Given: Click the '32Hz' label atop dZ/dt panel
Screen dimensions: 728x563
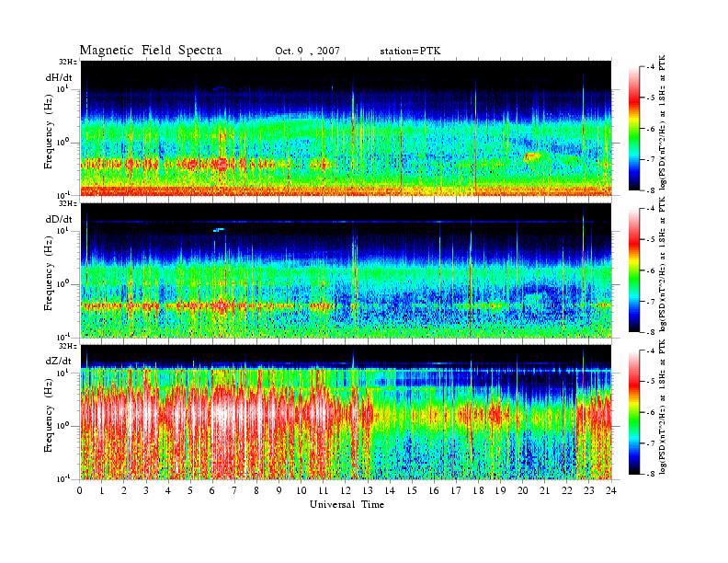Looking at the screenshot, I should point(68,346).
